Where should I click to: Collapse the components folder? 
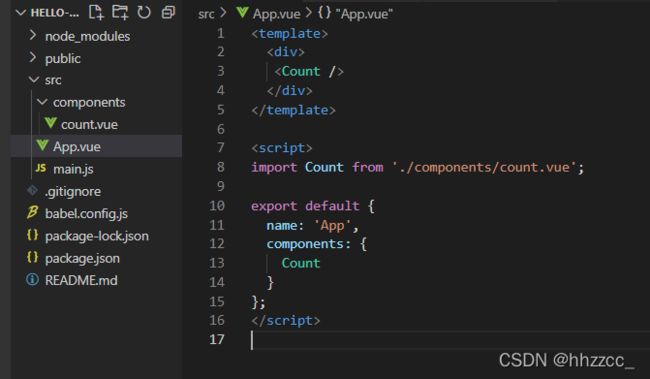[x=42, y=102]
